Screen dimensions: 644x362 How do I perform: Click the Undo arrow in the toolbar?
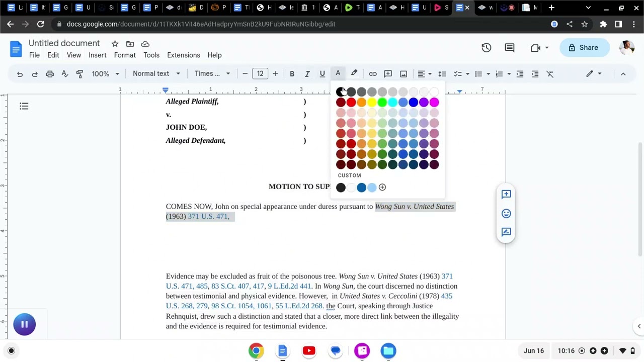pos(20,74)
